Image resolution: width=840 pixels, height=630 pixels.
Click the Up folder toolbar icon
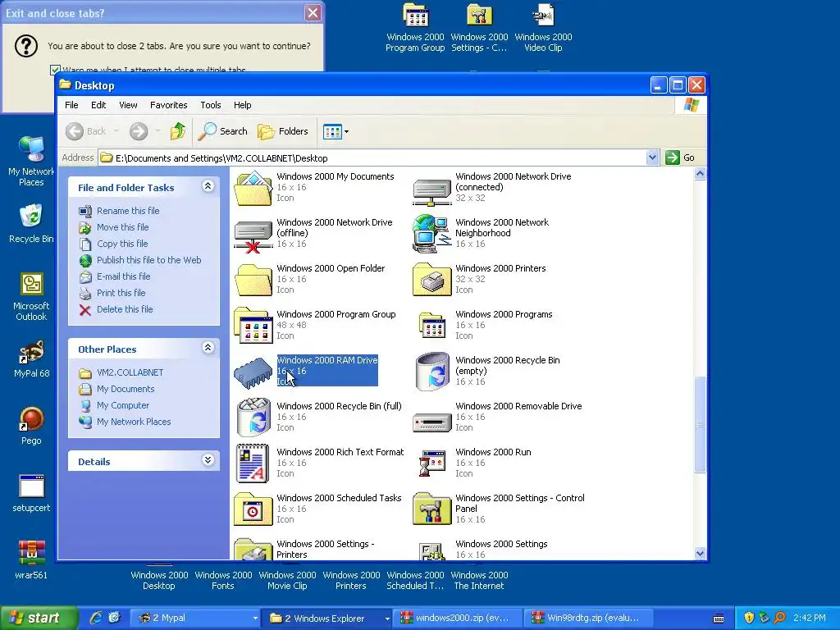pos(178,130)
